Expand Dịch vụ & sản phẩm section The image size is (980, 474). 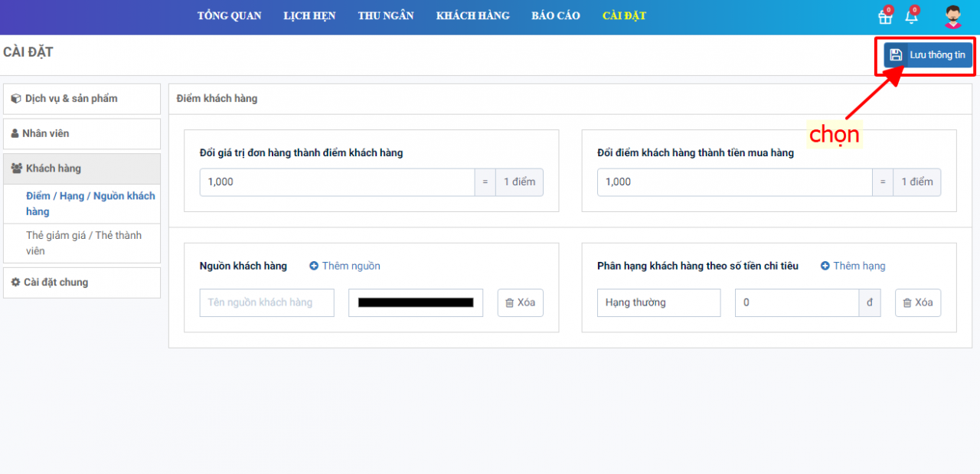[x=82, y=99]
